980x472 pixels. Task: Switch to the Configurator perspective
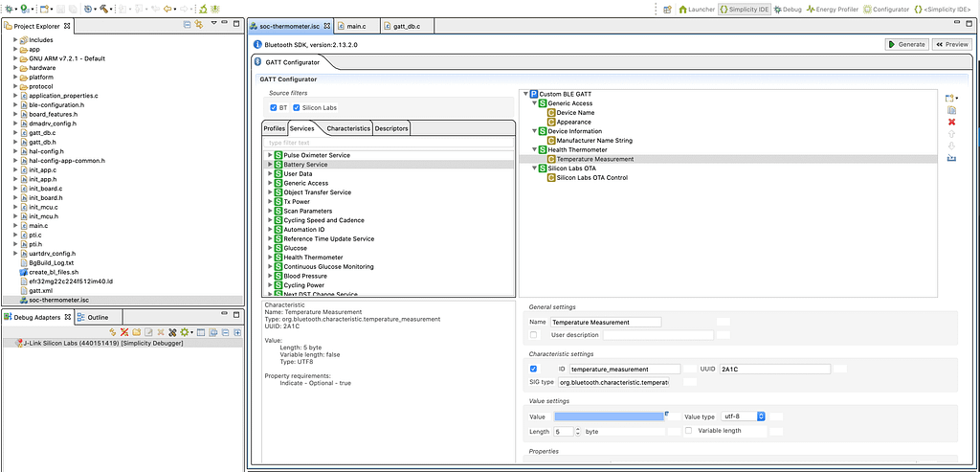pos(886,10)
